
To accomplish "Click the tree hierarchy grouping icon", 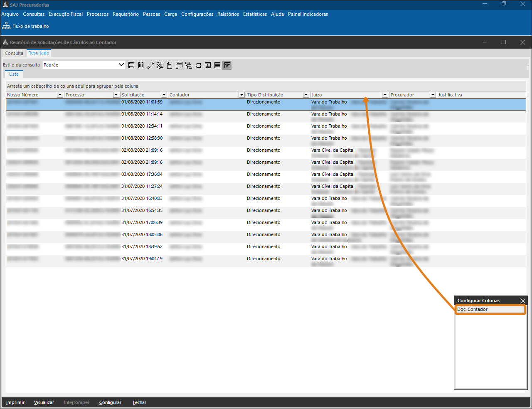I will coord(189,65).
